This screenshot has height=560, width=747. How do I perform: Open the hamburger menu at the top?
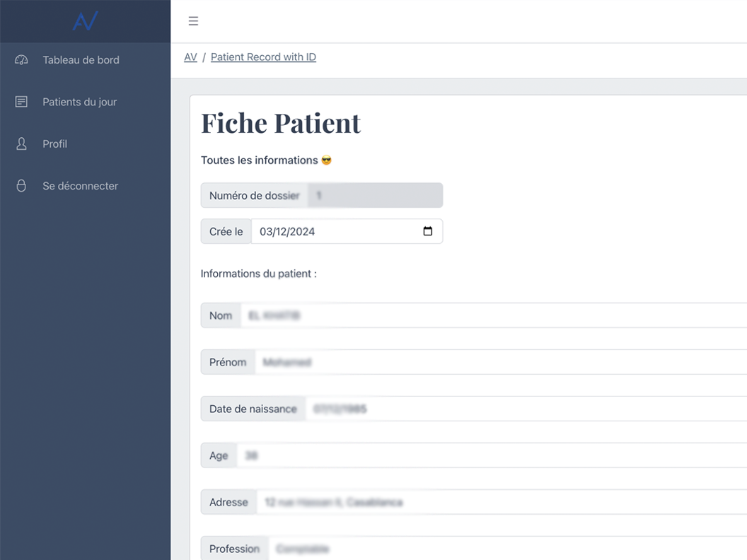tap(193, 21)
